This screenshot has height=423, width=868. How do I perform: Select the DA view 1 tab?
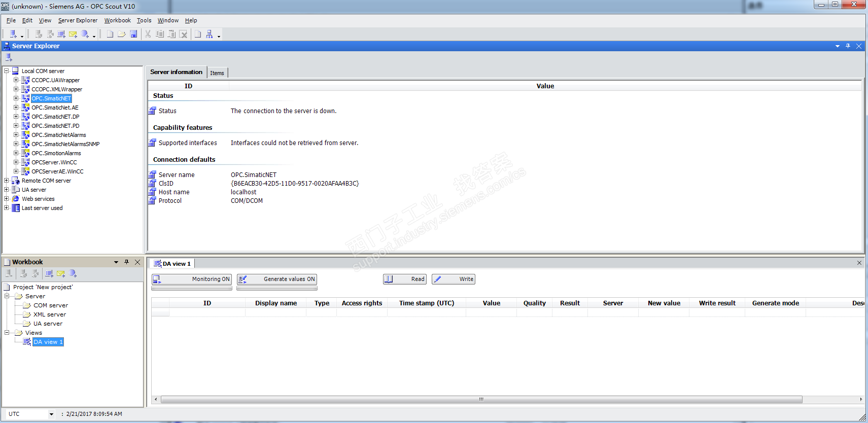(x=172, y=264)
